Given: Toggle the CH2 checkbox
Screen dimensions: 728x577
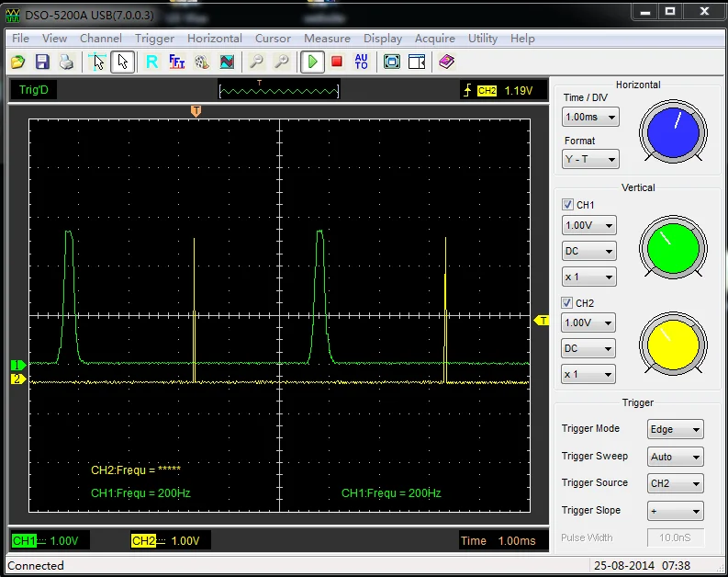Looking at the screenshot, I should (x=568, y=303).
